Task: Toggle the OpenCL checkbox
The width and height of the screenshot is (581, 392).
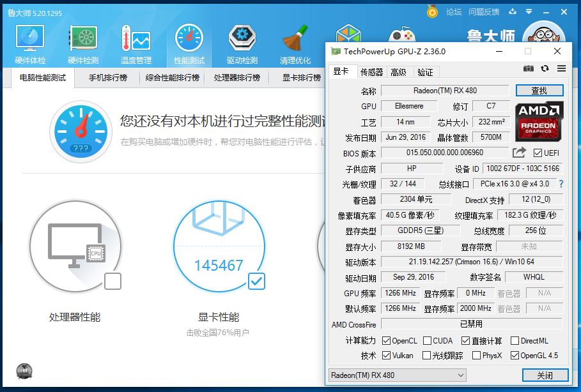Action: point(387,340)
